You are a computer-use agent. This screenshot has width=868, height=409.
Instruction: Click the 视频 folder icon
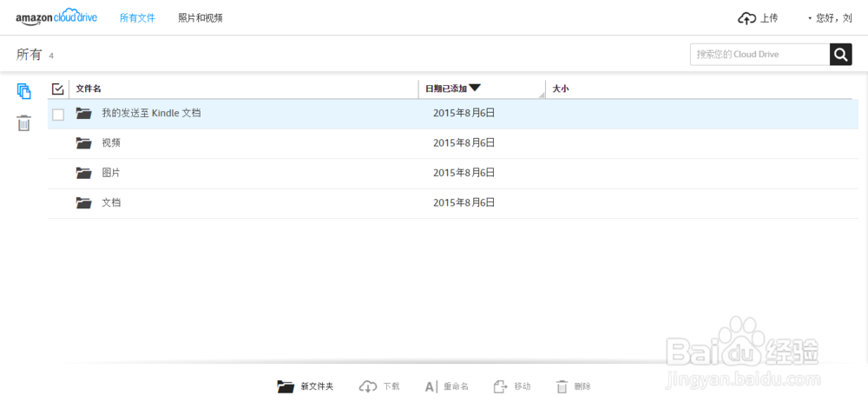83,143
